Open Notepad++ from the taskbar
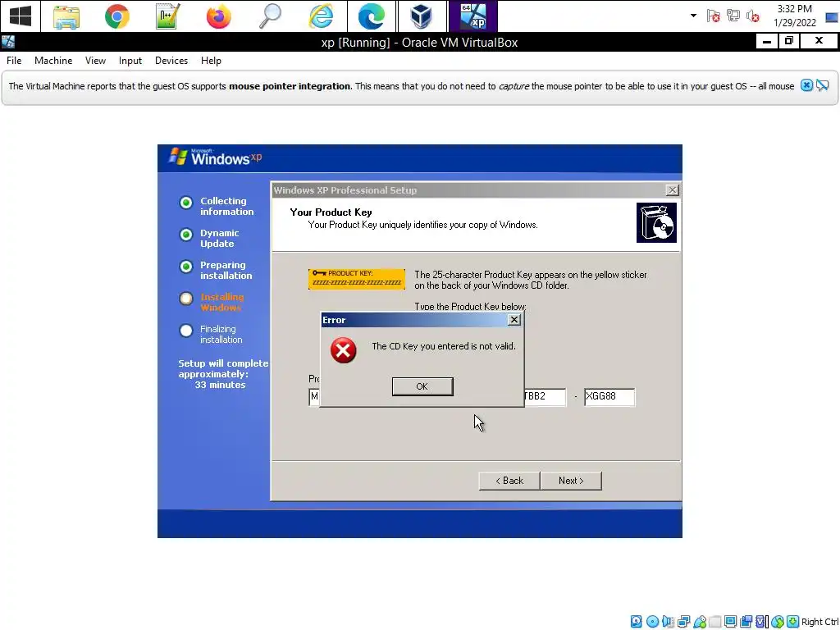This screenshot has width=840, height=630. pyautogui.click(x=167, y=16)
